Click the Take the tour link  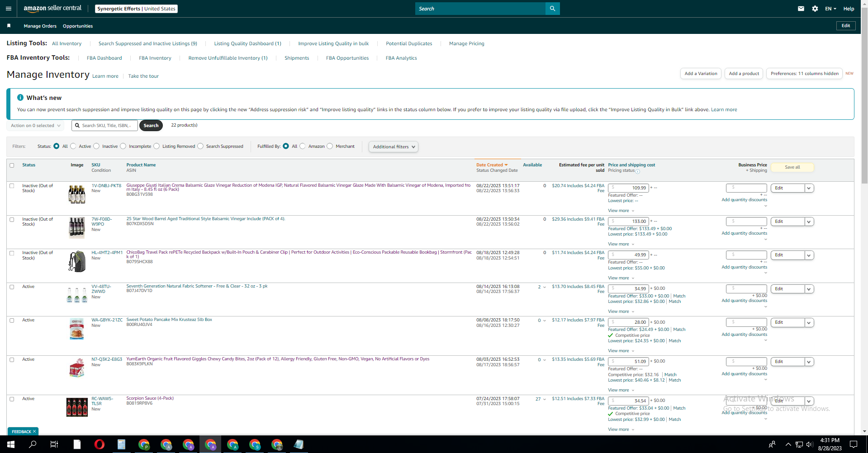click(143, 76)
